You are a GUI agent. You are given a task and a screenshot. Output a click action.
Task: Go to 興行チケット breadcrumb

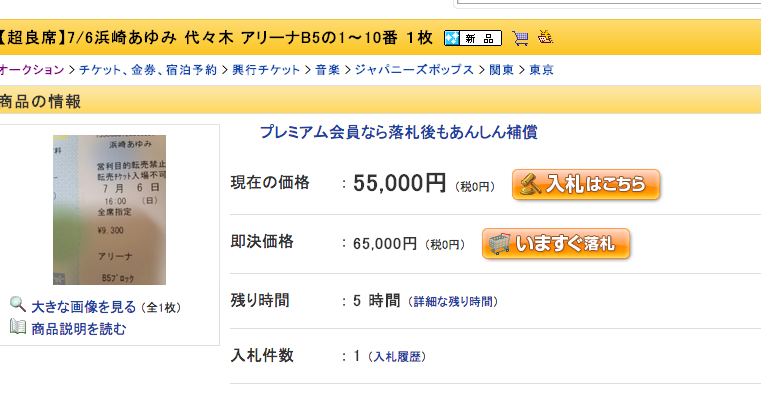coord(266,70)
